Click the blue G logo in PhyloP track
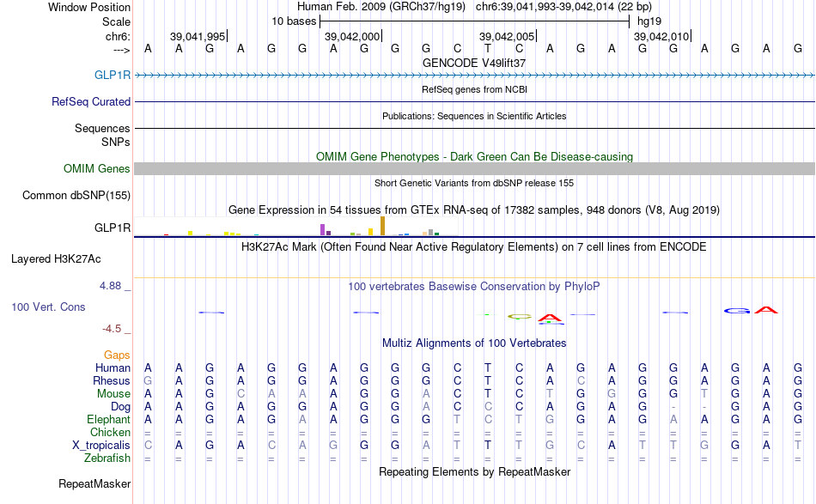816x504 pixels. 737,311
